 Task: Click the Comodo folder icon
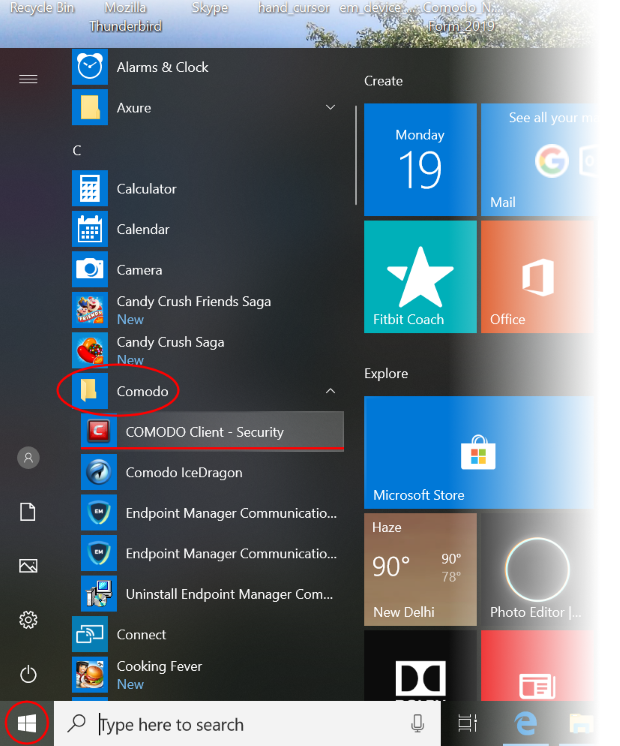pyautogui.click(x=90, y=391)
